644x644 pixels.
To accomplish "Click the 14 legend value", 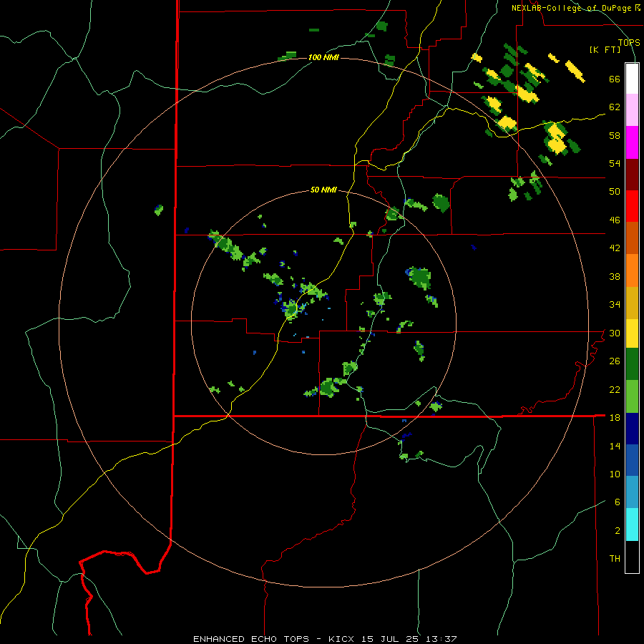I will pos(615,446).
